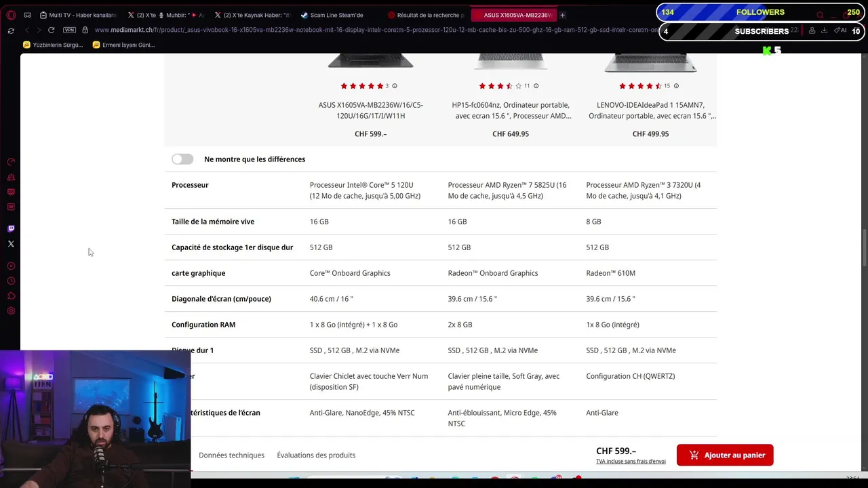Open the Yüzbinlerin Sürgü... bookmark

(x=53, y=45)
